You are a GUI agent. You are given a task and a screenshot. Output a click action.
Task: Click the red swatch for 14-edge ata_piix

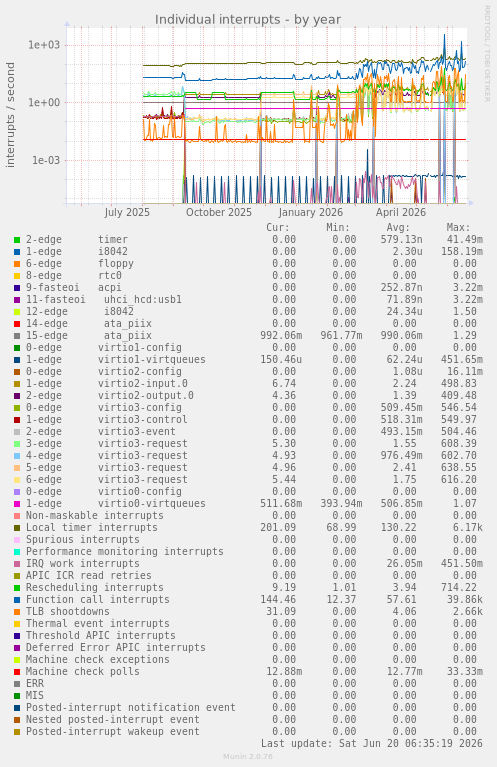[x=17, y=324]
